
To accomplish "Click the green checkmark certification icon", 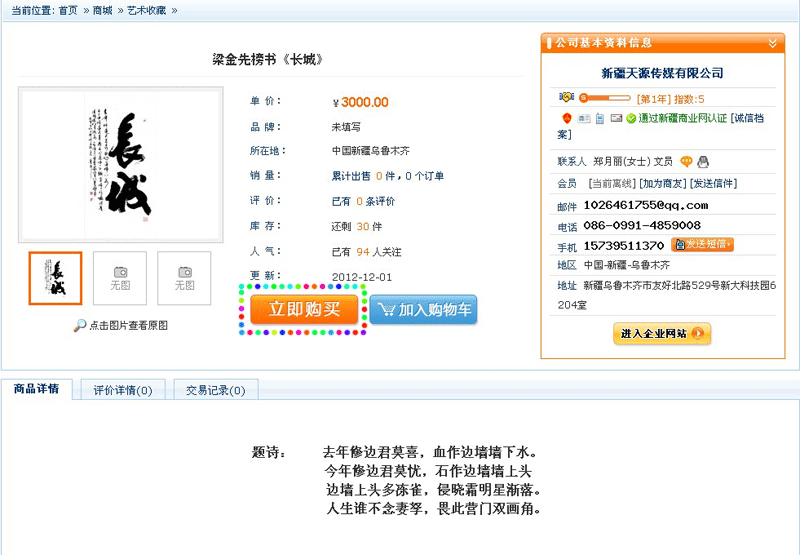I will point(631,119).
